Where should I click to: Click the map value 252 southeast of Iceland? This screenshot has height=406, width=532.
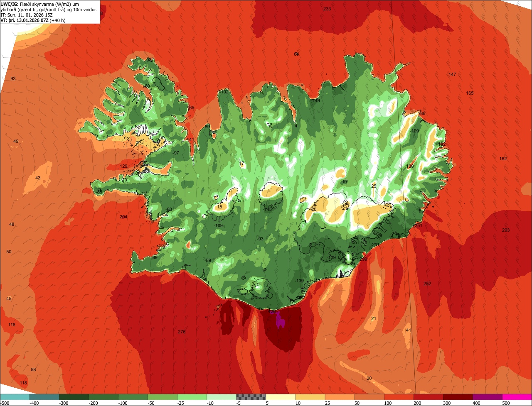(427, 284)
